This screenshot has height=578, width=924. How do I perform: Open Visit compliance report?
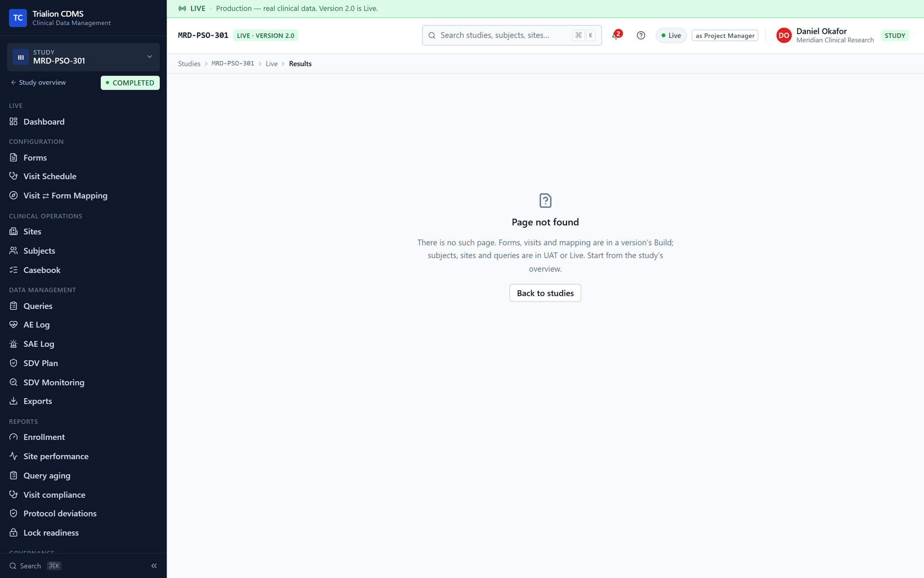(x=83, y=495)
